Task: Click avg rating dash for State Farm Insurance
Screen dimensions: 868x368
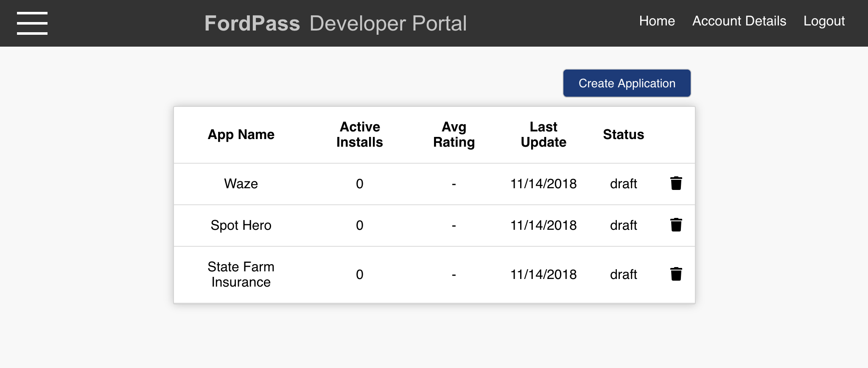Action: point(454,275)
